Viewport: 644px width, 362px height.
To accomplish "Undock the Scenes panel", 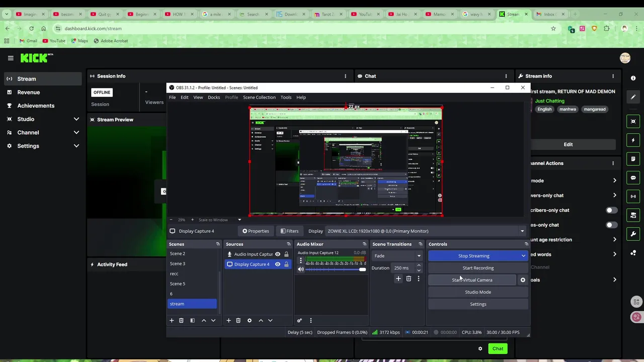I will [218, 244].
